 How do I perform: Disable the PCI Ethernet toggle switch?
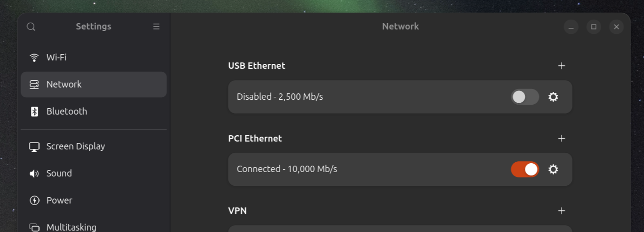coord(525,170)
